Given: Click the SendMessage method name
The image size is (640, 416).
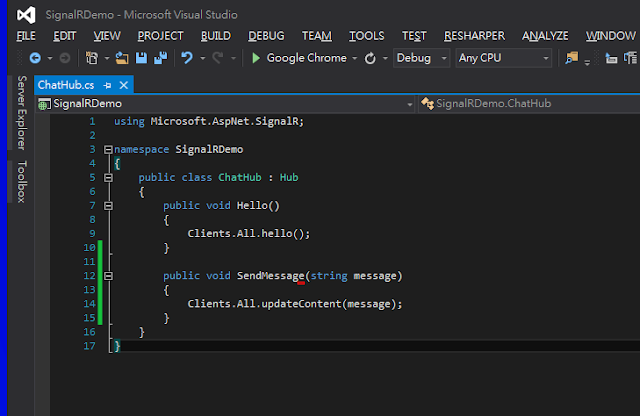Looking at the screenshot, I should tap(271, 276).
